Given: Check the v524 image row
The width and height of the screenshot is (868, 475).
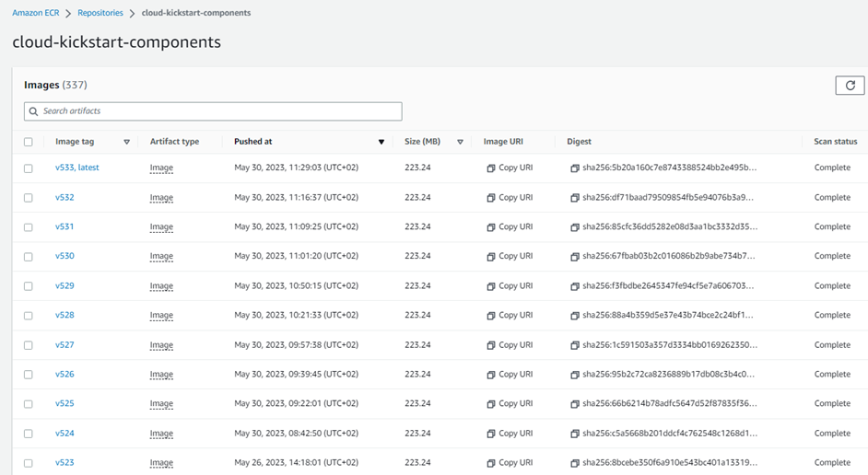Looking at the screenshot, I should click(x=29, y=434).
